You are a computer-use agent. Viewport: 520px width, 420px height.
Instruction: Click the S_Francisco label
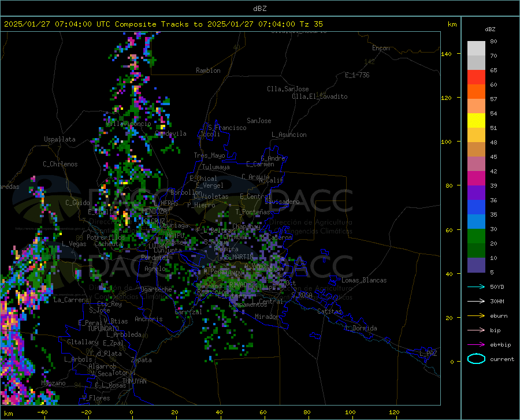pos(227,128)
